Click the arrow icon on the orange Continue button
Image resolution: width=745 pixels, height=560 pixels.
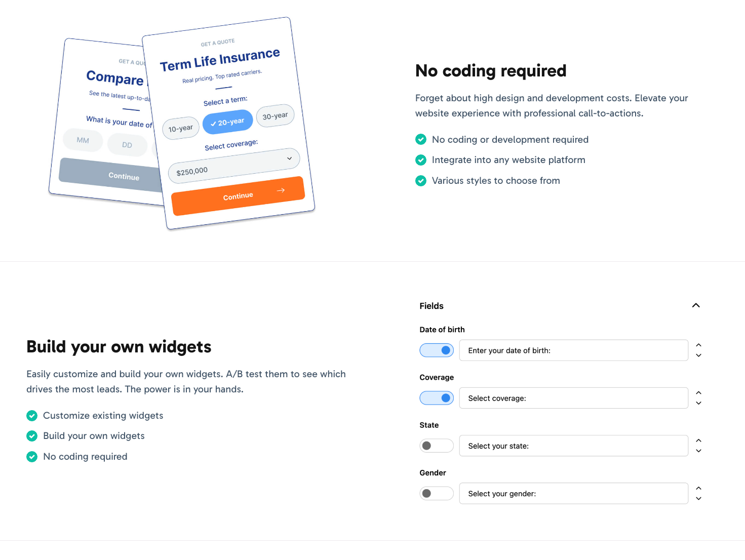tap(281, 190)
